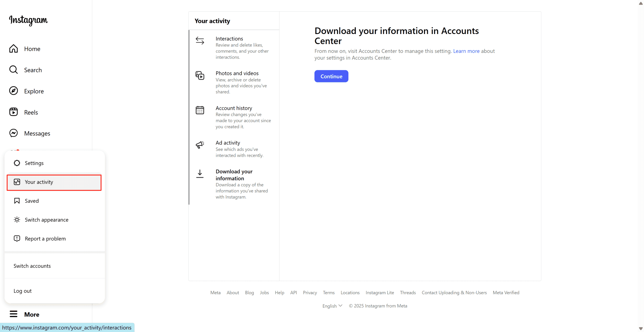
Task: Open Account history section
Action: click(x=234, y=117)
